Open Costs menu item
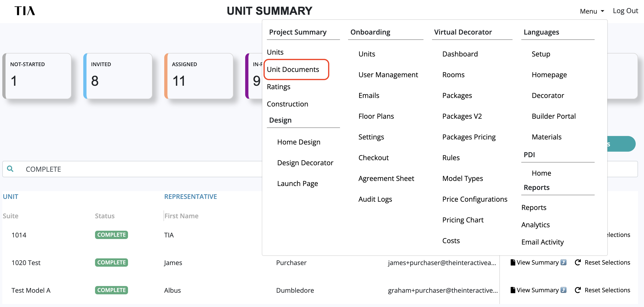 (x=451, y=241)
